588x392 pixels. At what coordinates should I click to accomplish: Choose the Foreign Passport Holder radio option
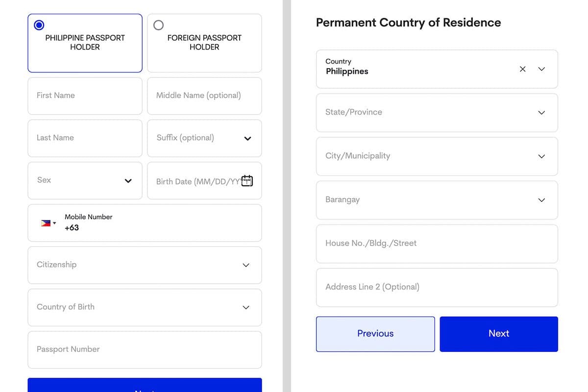coord(158,25)
